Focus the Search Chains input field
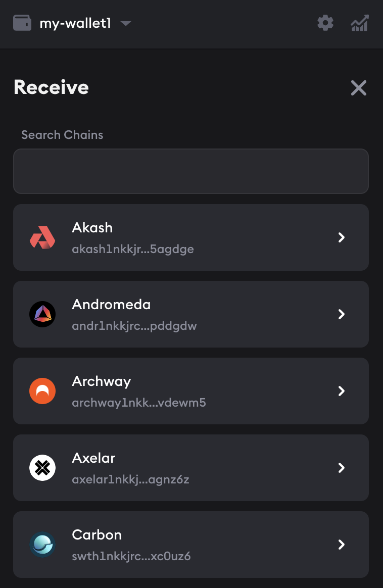The width and height of the screenshot is (383, 588). [x=191, y=171]
